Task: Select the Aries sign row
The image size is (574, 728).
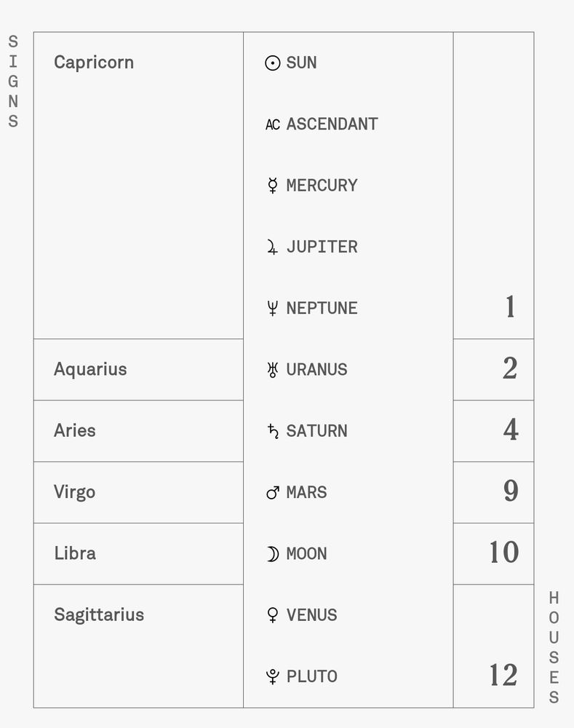Action: (x=138, y=431)
